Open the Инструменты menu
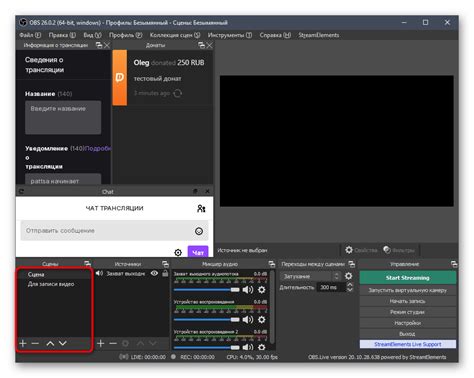Image resolution: width=474 pixels, height=378 pixels. [230, 35]
